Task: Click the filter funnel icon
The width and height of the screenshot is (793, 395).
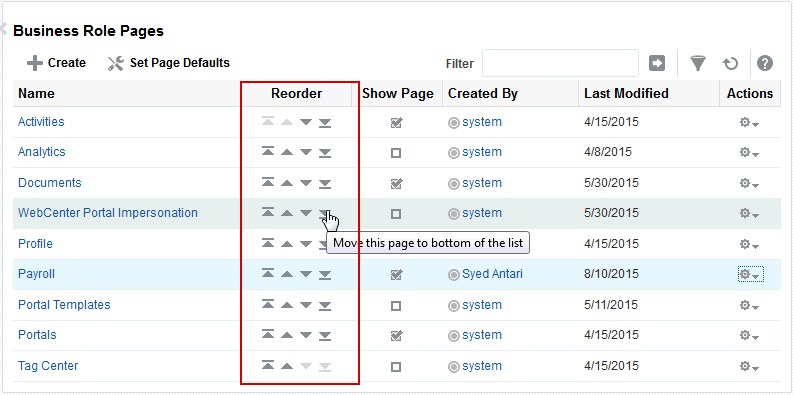Action: (698, 63)
